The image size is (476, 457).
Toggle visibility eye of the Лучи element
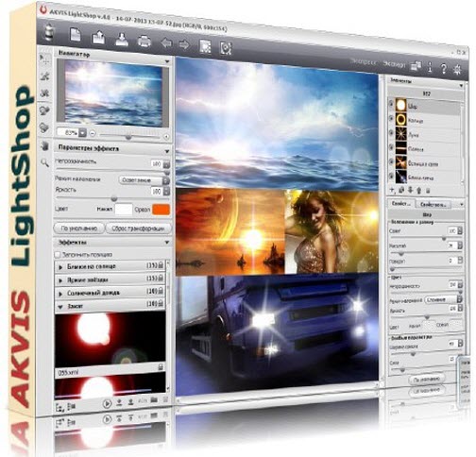point(391,132)
